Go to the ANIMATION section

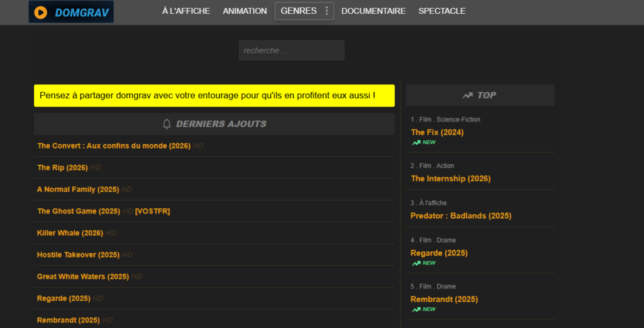click(x=245, y=11)
